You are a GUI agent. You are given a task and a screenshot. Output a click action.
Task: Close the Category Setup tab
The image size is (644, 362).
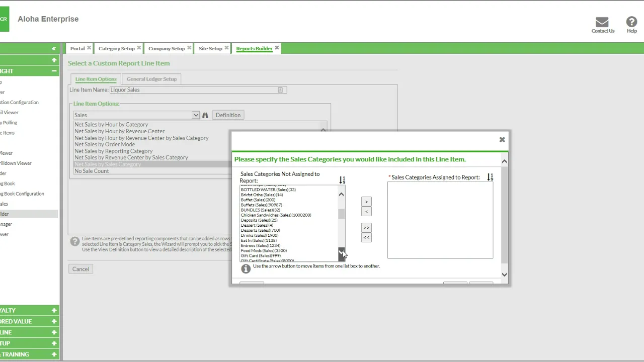(139, 48)
